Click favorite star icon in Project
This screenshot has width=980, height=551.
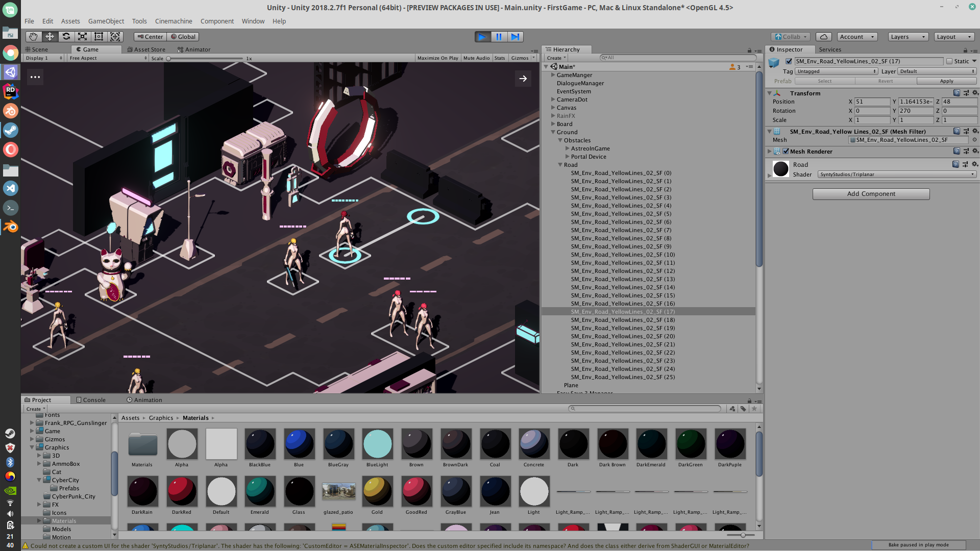click(754, 409)
